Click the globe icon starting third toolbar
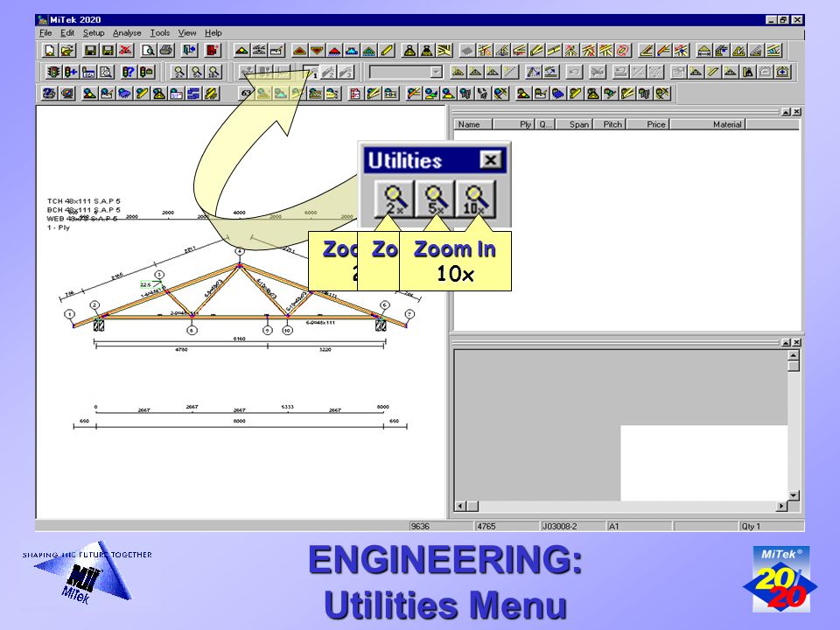 [x=49, y=94]
